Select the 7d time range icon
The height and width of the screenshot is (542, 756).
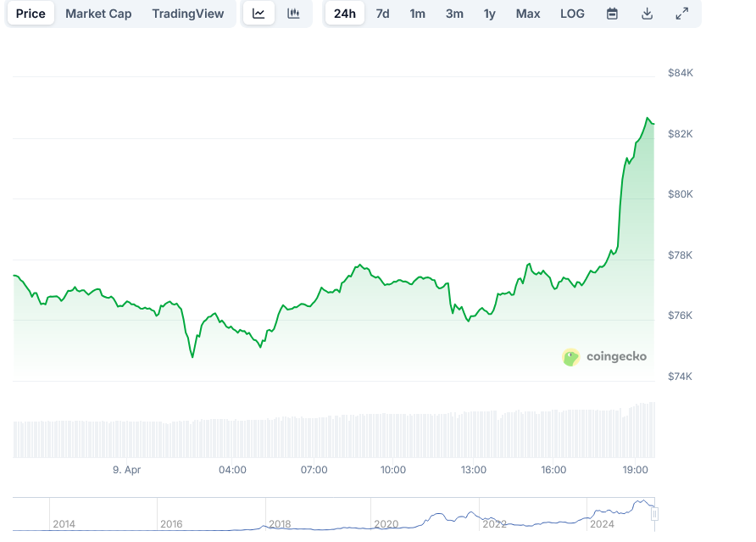tap(382, 14)
